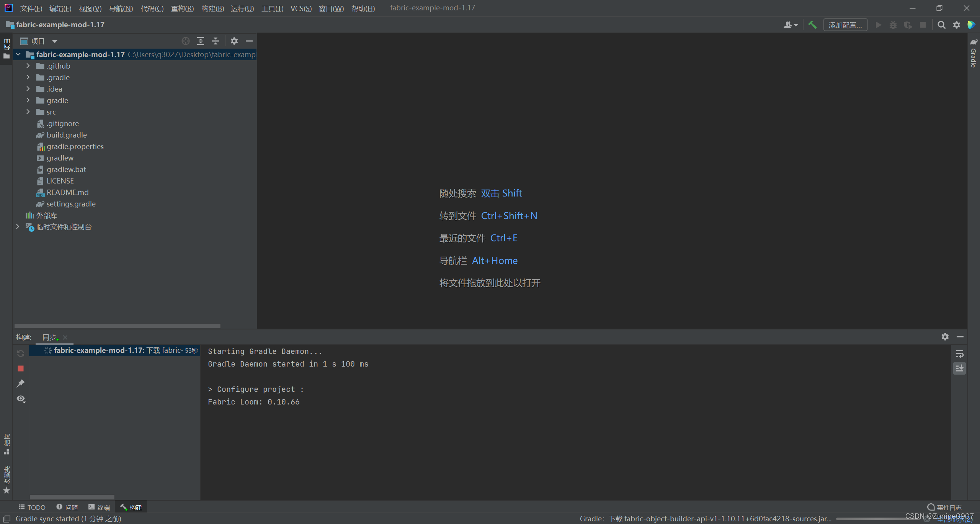Open Search Everywhere magnifier icon

[941, 25]
